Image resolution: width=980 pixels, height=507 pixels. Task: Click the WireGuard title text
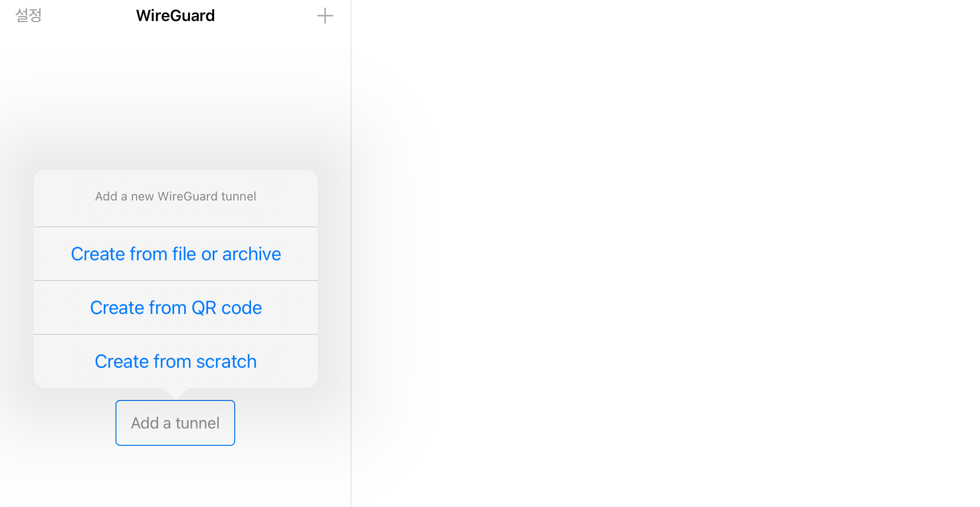pos(175,15)
